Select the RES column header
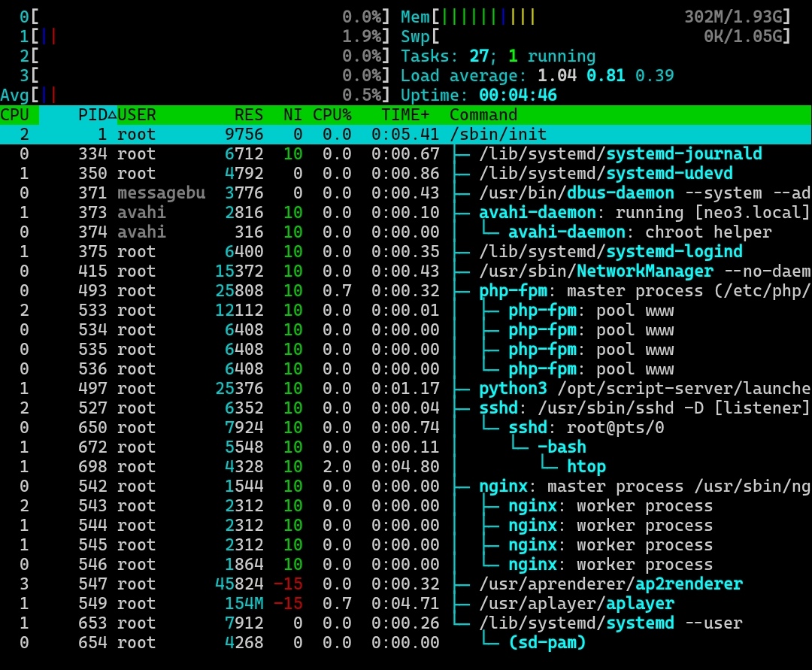The width and height of the screenshot is (812, 670). 248,115
